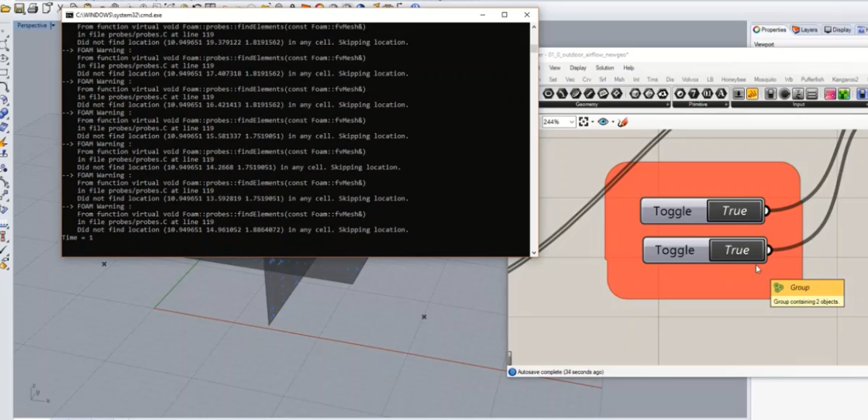Select the Text 'A' primitive parameter icon

722,94
